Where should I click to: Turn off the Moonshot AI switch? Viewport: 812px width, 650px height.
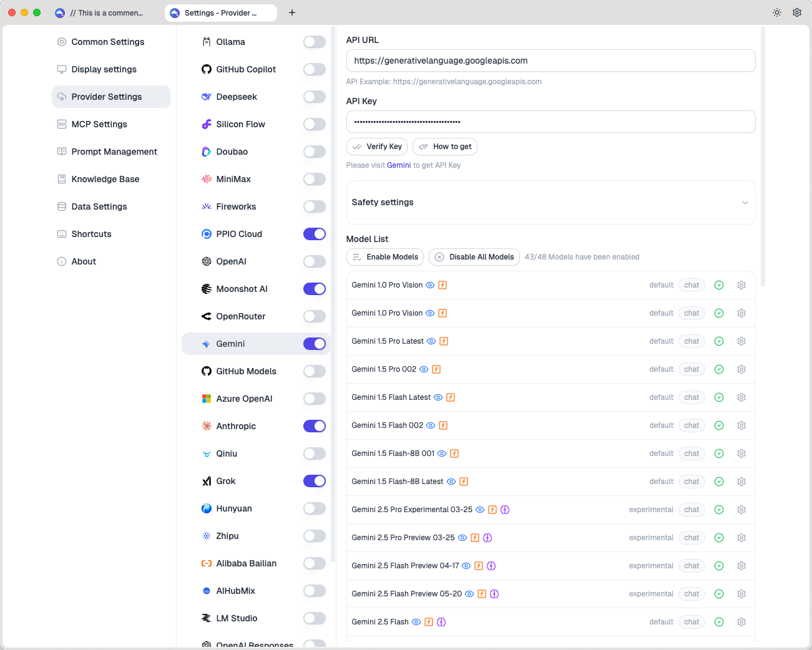coord(315,289)
